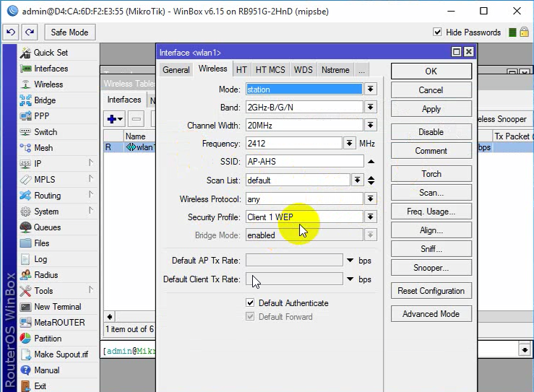Expand the Default AP Tx Rate field
Screen dimensions: 534x392
click(350, 261)
